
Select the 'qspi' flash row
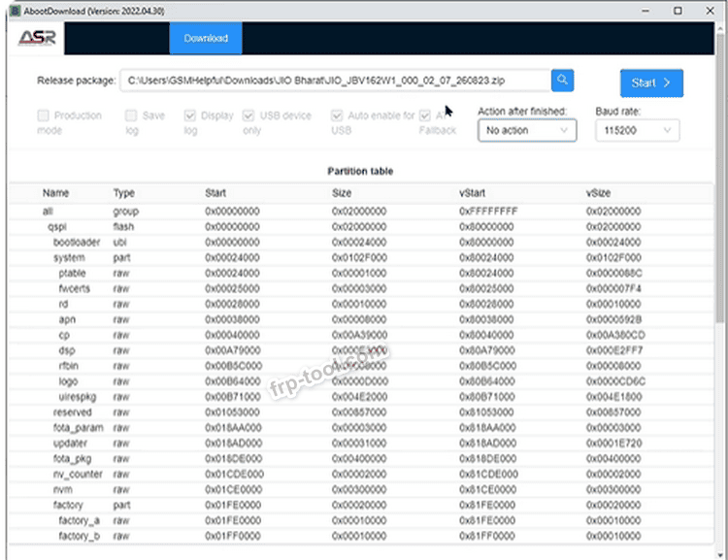click(361, 226)
